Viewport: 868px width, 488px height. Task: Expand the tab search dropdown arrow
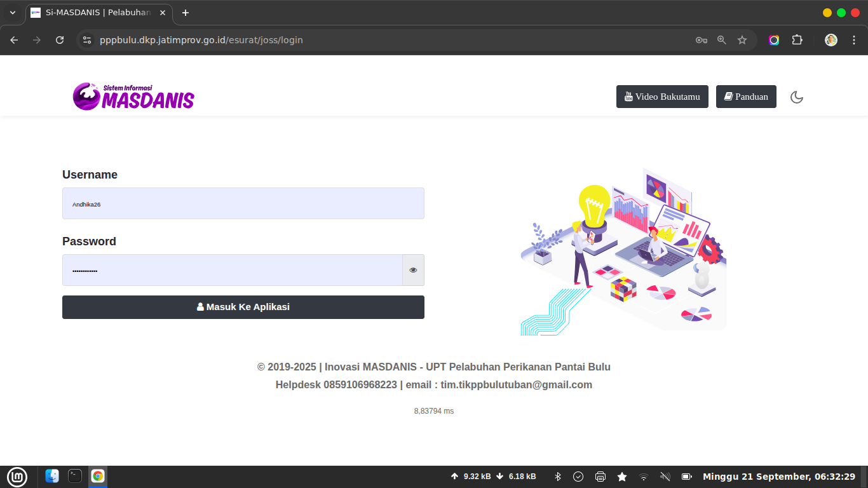(12, 13)
